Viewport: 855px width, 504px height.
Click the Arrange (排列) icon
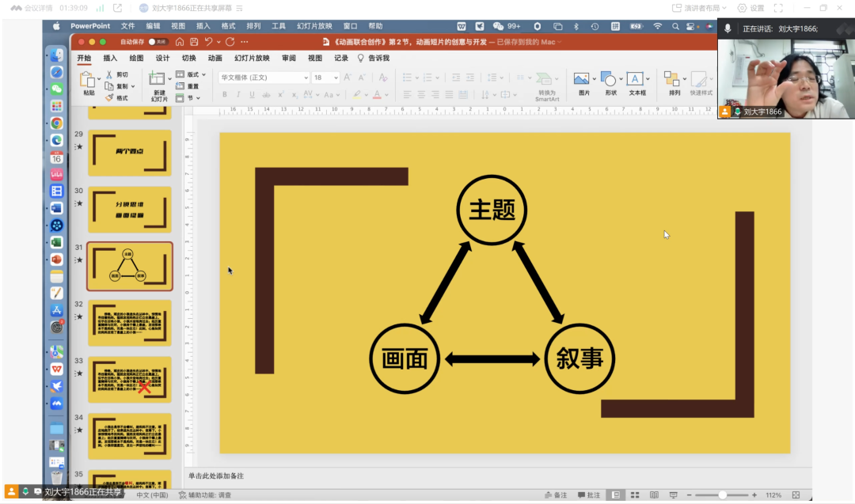pos(673,79)
